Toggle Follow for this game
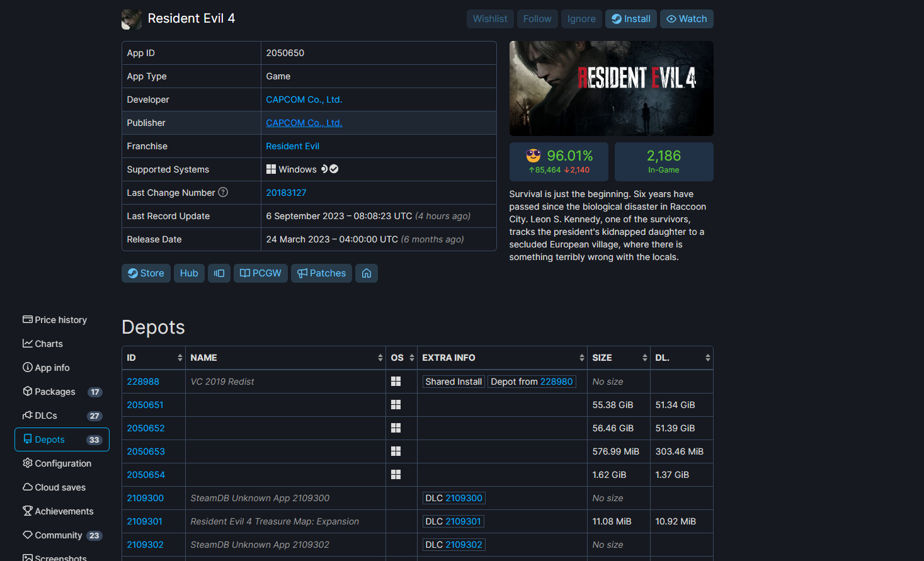The width and height of the screenshot is (924, 561). click(x=537, y=19)
